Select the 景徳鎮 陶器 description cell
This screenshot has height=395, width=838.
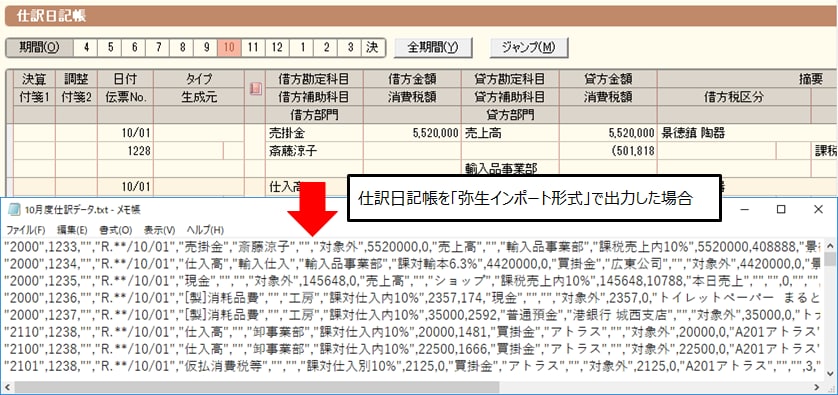click(x=748, y=133)
